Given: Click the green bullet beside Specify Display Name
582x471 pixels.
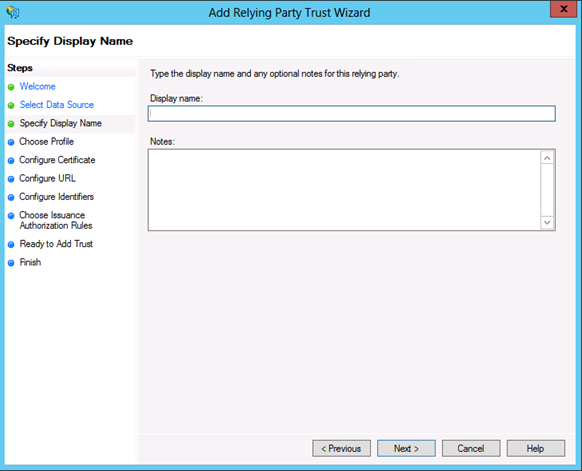Looking at the screenshot, I should point(11,124).
